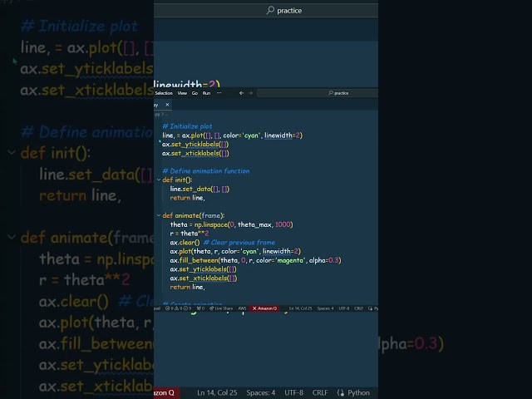Viewport: 532px width, 399px height.
Task: Collapse the 'def animate(frame)' block in the center editor
Action: click(x=159, y=215)
